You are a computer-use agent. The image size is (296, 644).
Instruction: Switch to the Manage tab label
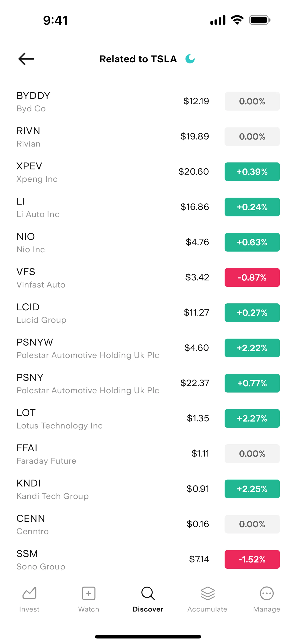267,609
